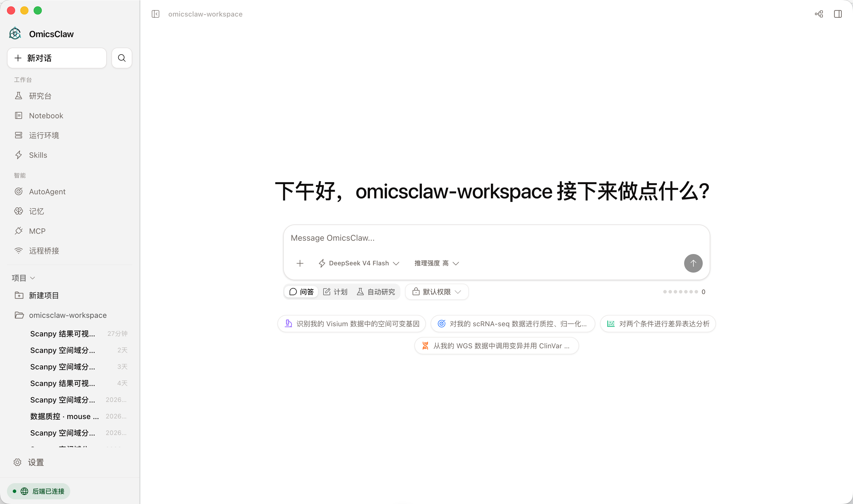Open AutoAgent from sidebar

coord(70,192)
